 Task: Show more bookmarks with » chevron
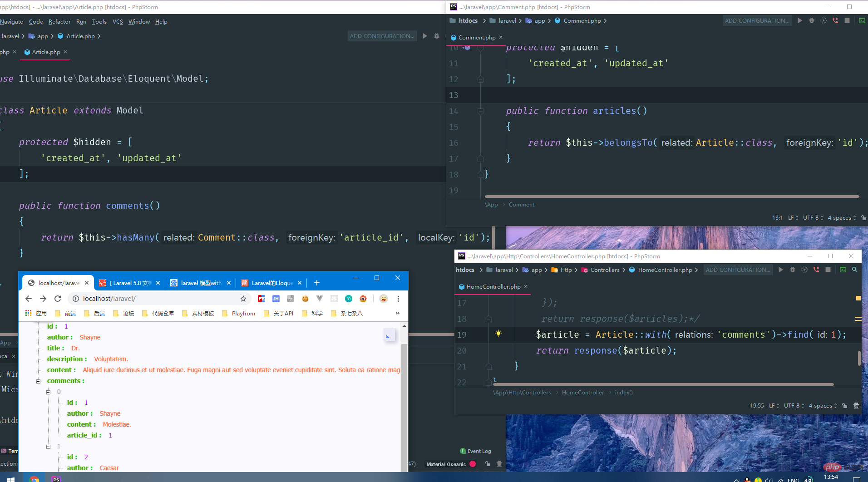click(x=398, y=313)
